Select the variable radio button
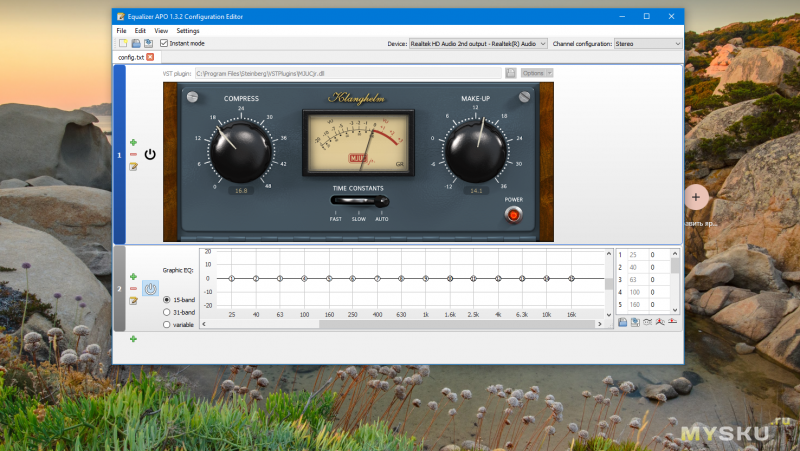This screenshot has width=800, height=451. (x=166, y=324)
